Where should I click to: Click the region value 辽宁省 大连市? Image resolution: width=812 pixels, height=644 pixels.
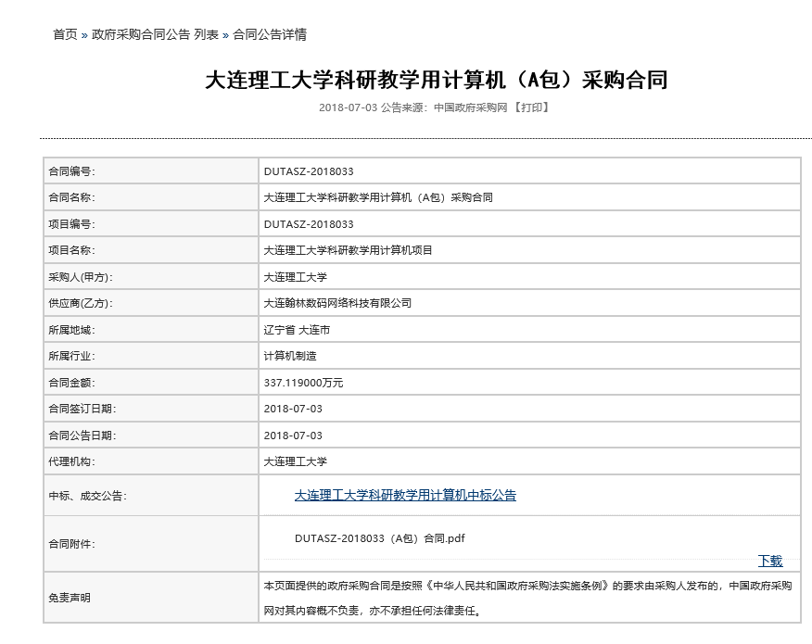coord(297,330)
